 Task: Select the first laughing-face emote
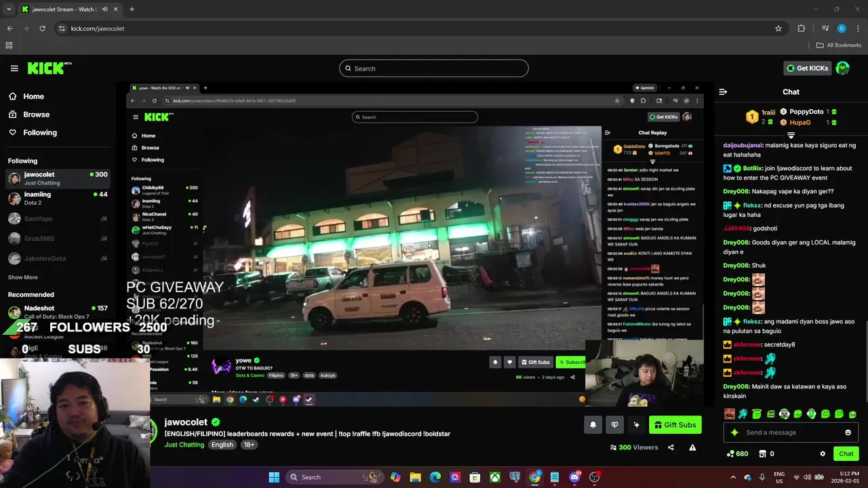[x=730, y=413]
